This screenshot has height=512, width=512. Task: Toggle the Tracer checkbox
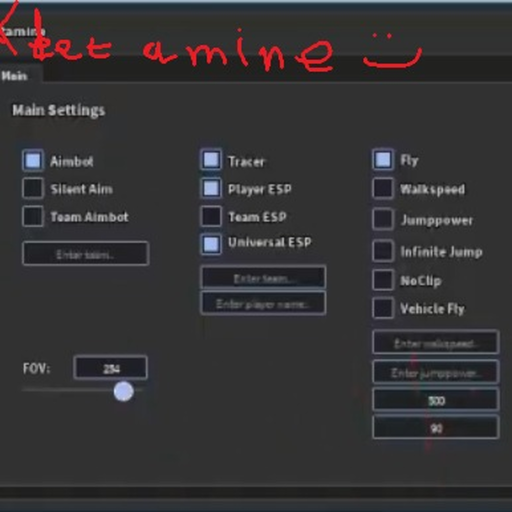tap(211, 160)
